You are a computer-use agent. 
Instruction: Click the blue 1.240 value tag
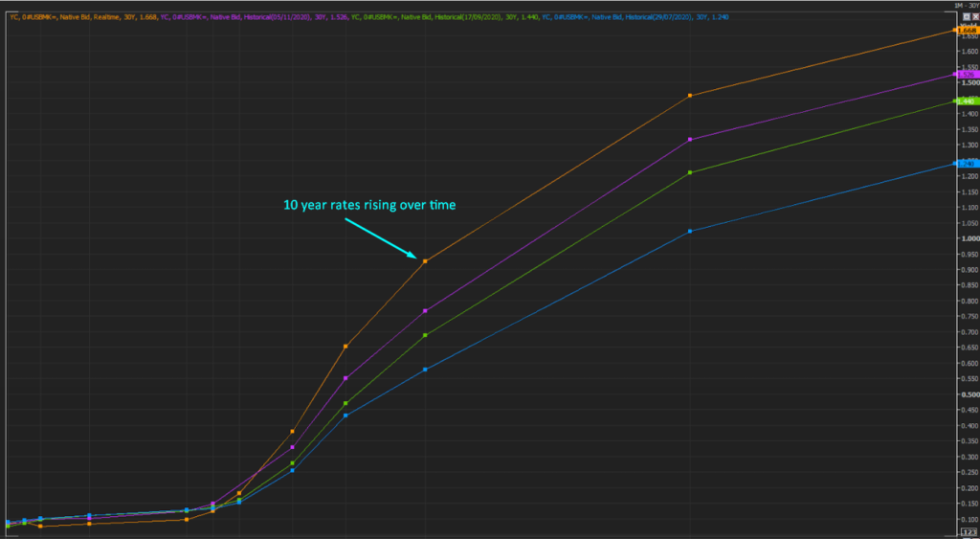967,164
